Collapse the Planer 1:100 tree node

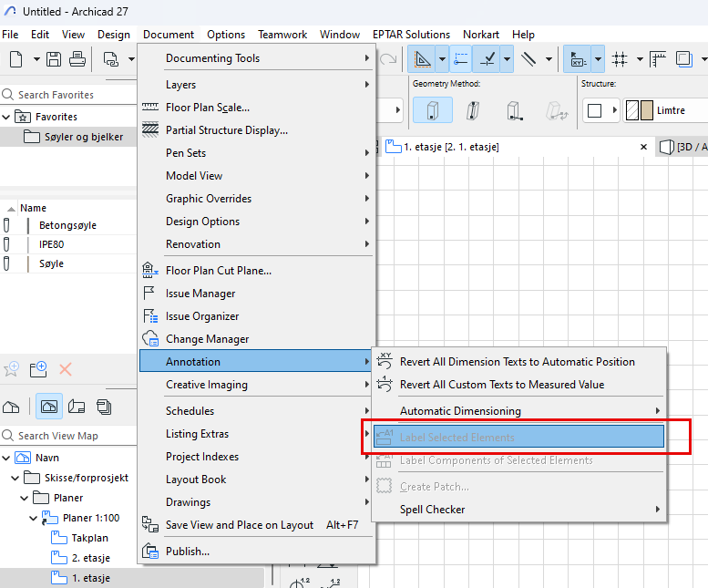tap(34, 518)
